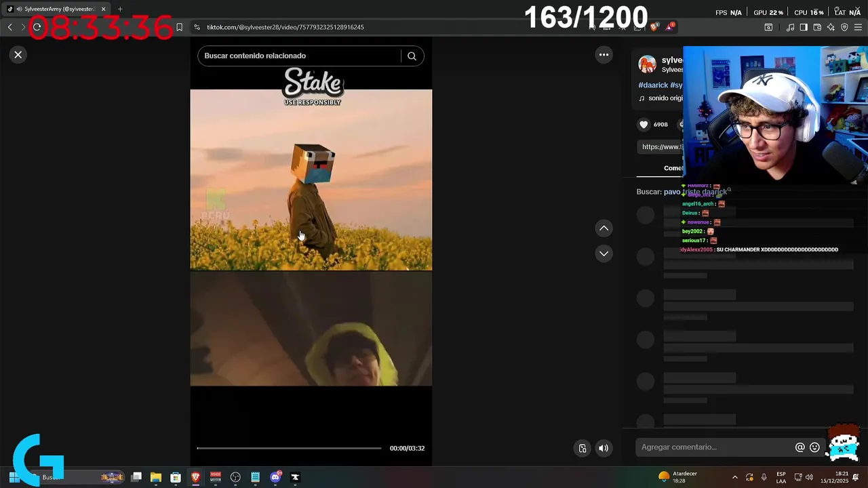Open the Atardecer weather widget
Screen dimensions: 868x488
tap(678, 477)
